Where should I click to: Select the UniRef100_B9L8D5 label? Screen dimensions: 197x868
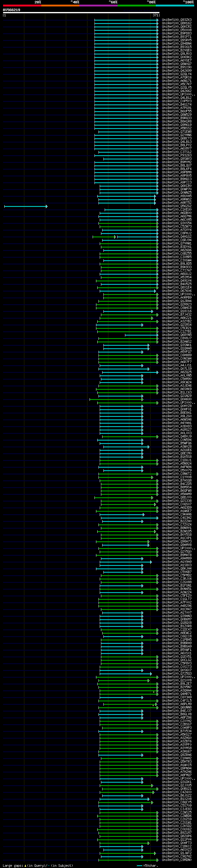point(177,264)
